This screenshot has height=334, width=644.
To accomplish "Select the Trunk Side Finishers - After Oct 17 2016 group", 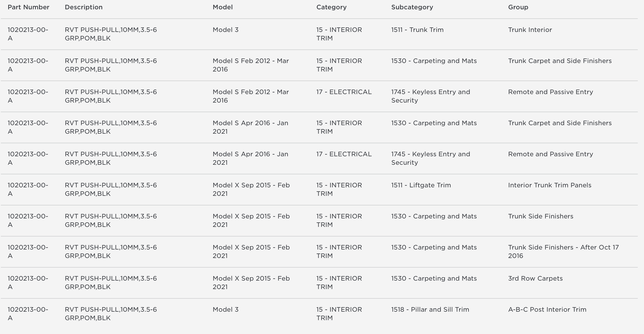I will coord(563,252).
